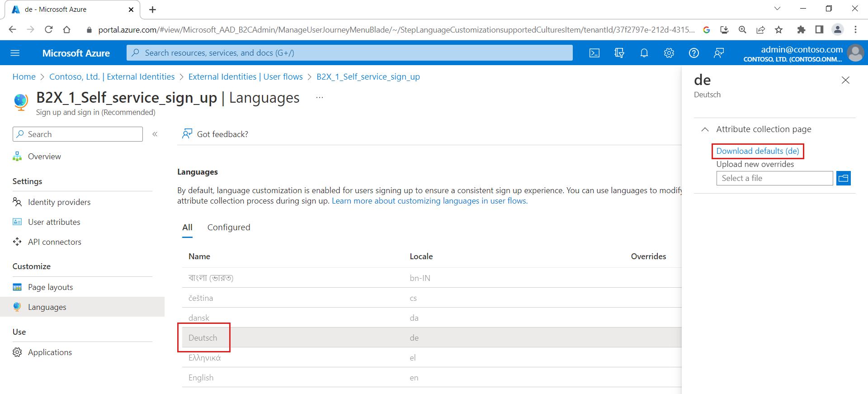Open the notifications bell
This screenshot has width=868, height=394.
pos(644,53)
